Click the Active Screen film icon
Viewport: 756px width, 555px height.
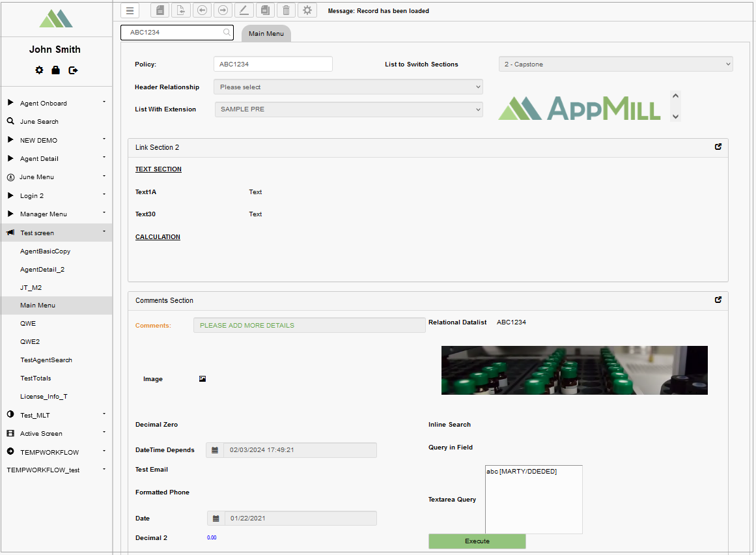pyautogui.click(x=10, y=433)
